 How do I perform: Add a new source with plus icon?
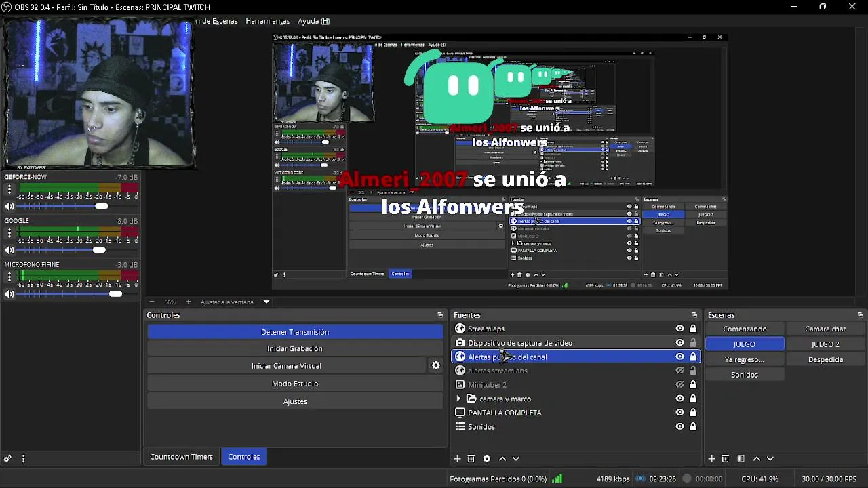click(x=457, y=459)
